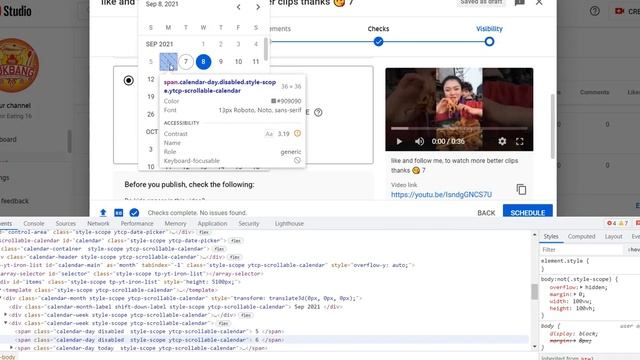Click the 'Checks complete. No issues found.' text
640x360 pixels.
click(x=197, y=213)
